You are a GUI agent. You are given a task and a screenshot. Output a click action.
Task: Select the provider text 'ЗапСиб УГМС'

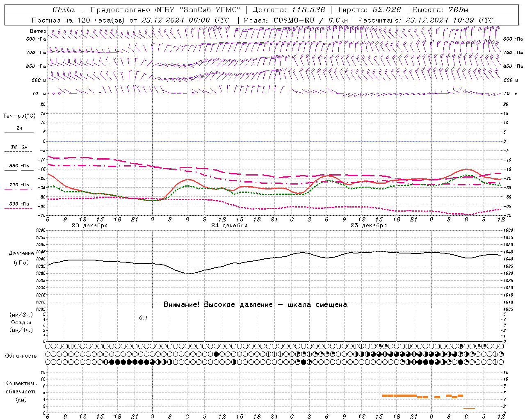coord(210,10)
